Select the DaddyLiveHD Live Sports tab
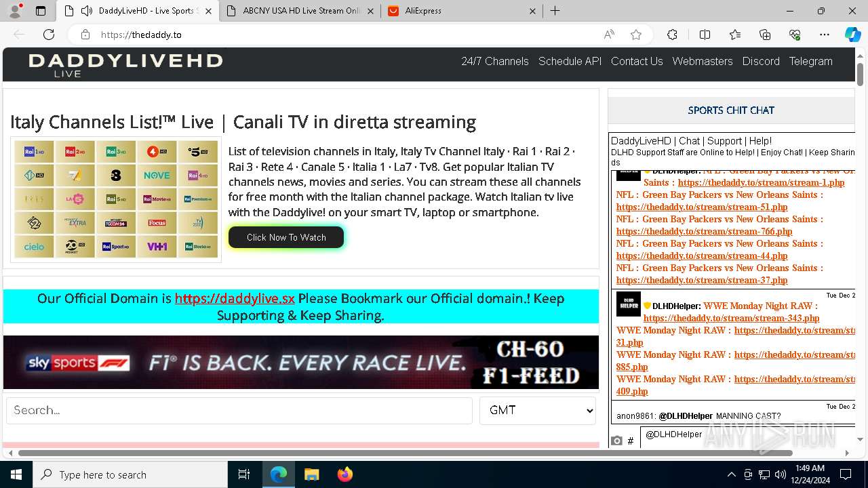 pyautogui.click(x=138, y=11)
